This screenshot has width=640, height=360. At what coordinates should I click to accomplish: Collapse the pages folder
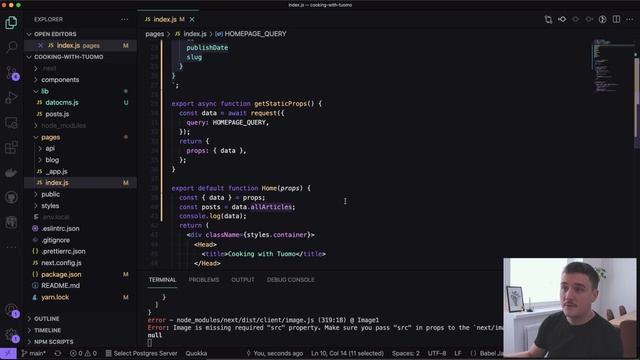click(x=80, y=137)
